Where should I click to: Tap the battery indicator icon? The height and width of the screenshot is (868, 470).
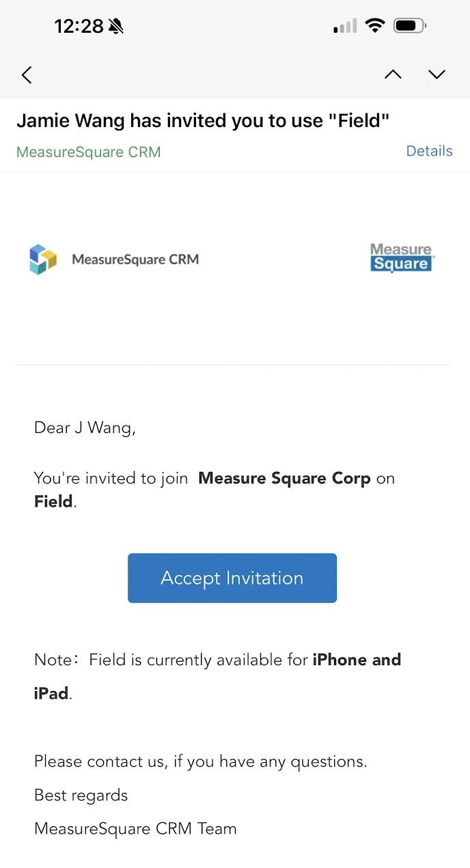[x=411, y=26]
